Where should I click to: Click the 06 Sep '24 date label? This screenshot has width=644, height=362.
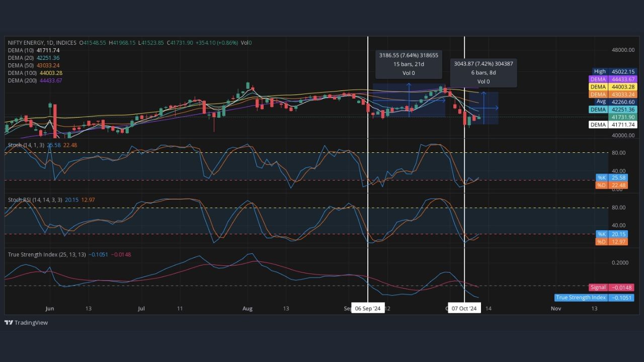[368, 308]
